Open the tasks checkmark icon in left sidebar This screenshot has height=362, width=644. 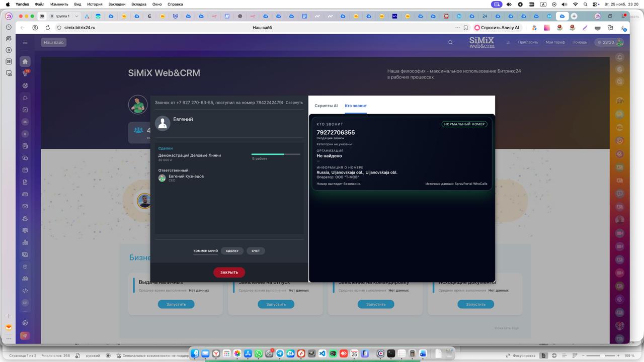(x=25, y=110)
